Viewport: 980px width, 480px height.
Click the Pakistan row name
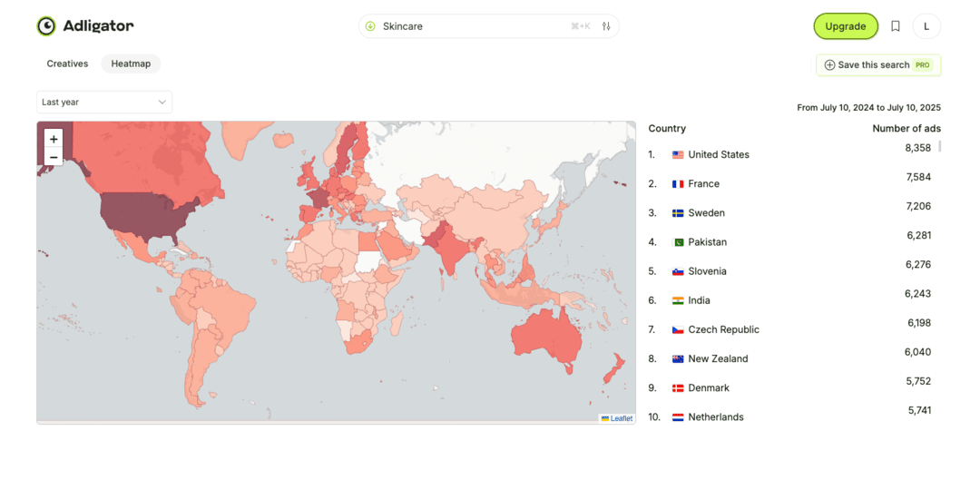pyautogui.click(x=708, y=242)
